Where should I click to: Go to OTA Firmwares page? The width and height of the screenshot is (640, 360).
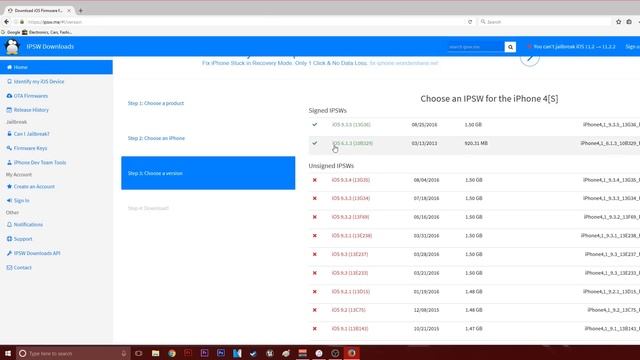[x=27, y=96]
